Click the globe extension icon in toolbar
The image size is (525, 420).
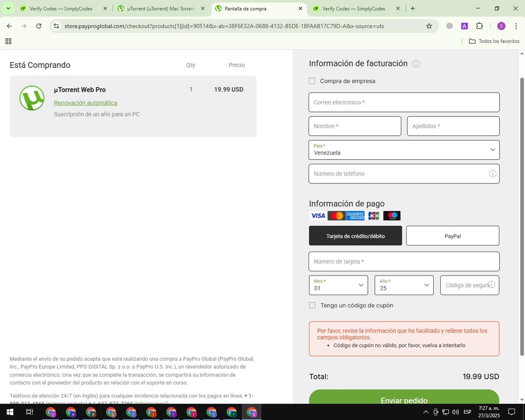tap(449, 26)
